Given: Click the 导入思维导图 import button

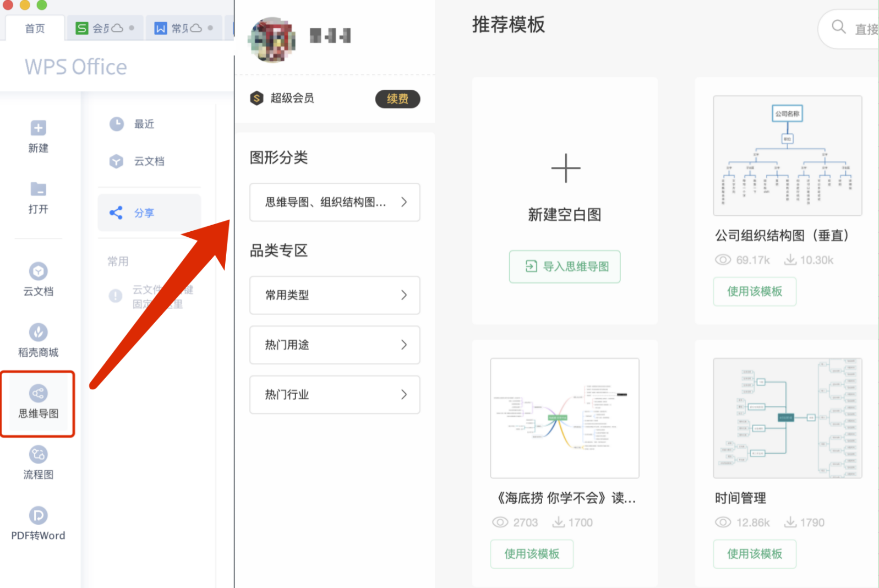Looking at the screenshot, I should point(565,266).
